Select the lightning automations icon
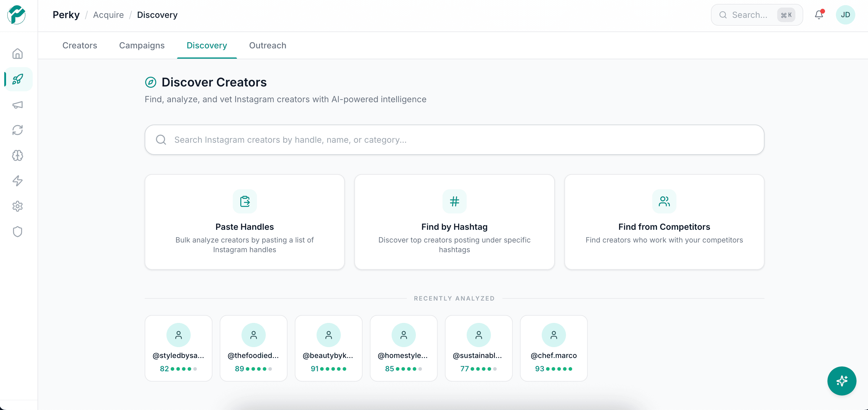Image resolution: width=868 pixels, height=410 pixels. (17, 181)
